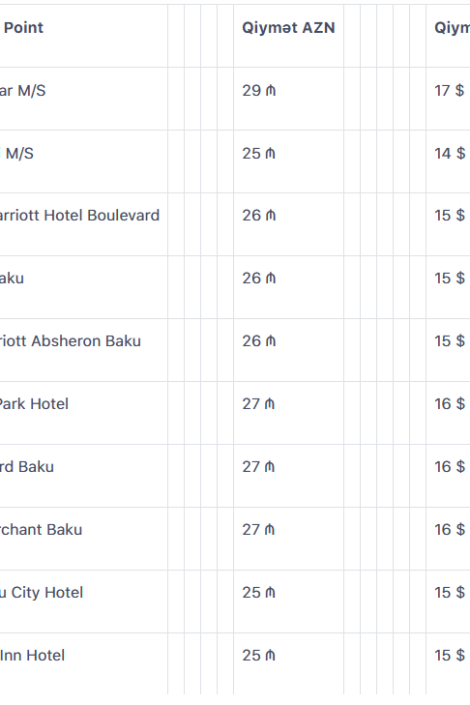Click 27 ₼ price in Park Hotel row
This screenshot has width=470, height=705.
click(x=259, y=404)
